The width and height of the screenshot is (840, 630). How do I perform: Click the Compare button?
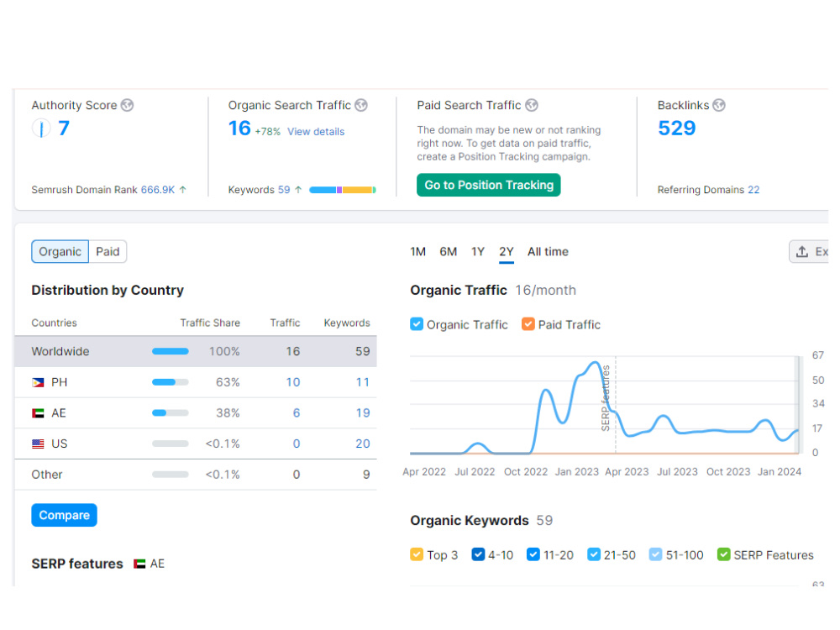point(65,516)
